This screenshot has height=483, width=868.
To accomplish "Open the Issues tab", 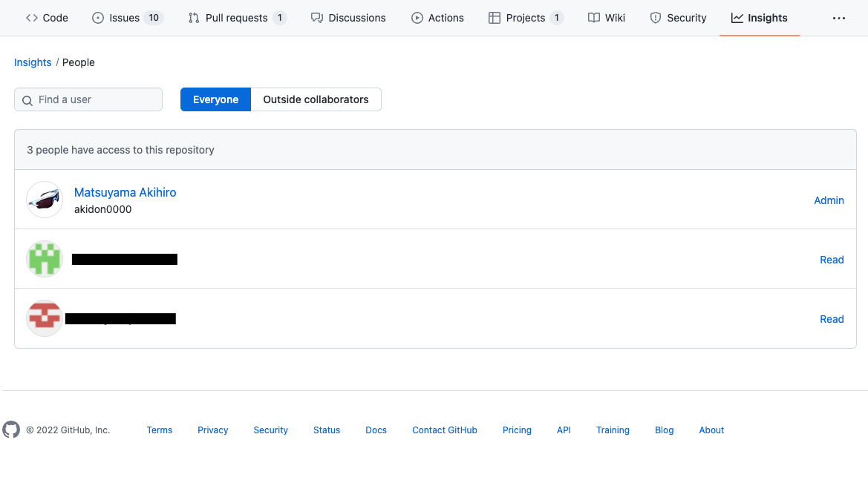I will click(x=127, y=18).
